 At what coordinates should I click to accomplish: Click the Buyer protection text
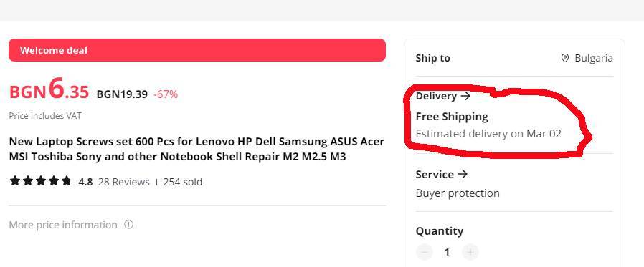458,193
